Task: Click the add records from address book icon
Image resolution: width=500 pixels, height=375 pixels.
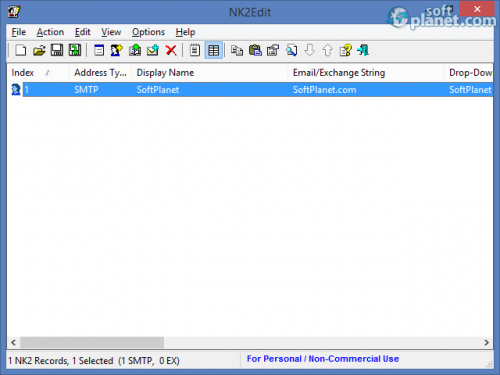Action: point(135,50)
